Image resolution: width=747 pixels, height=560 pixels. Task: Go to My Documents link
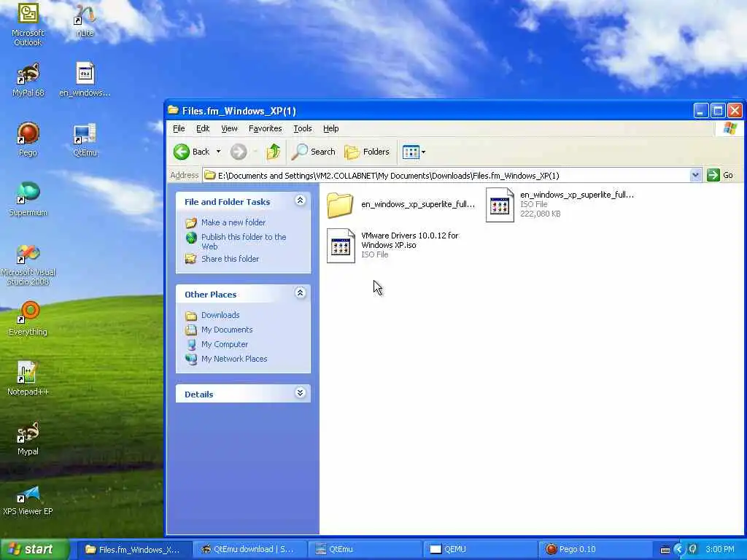tap(227, 330)
